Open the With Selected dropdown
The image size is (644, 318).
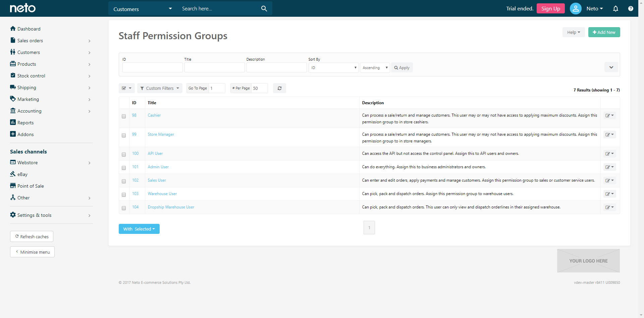[x=139, y=229]
